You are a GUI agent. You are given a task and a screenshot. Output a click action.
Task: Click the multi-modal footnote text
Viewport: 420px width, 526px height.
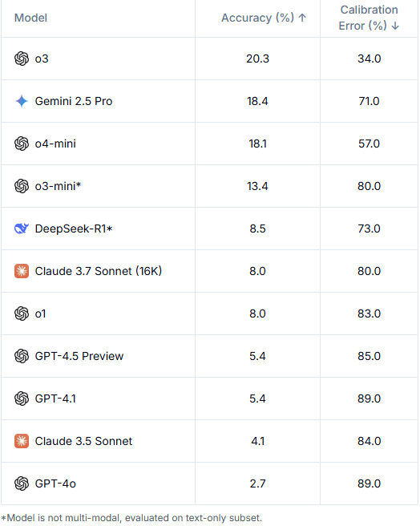tap(131, 518)
